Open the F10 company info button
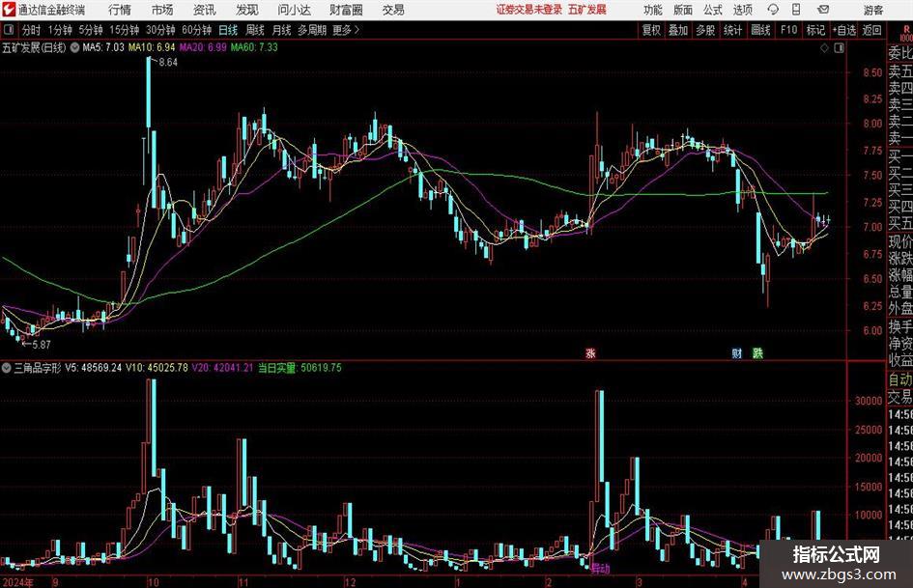This screenshot has width=913, height=588. 789,30
